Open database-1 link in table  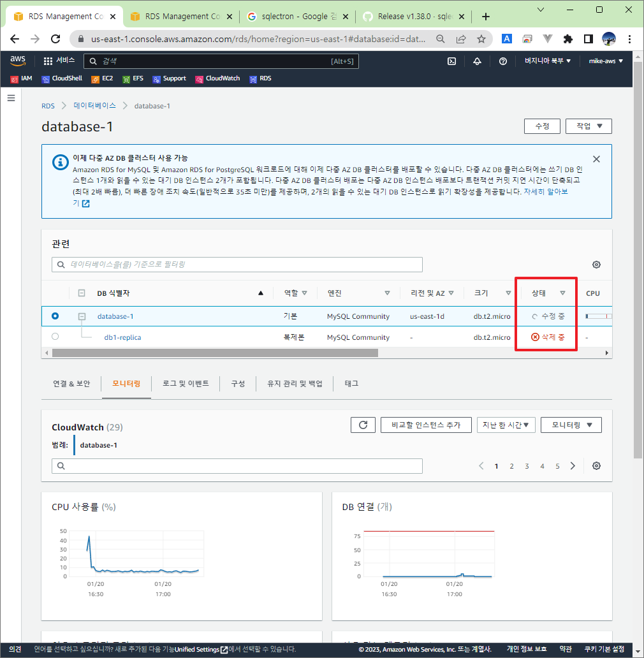(x=115, y=316)
